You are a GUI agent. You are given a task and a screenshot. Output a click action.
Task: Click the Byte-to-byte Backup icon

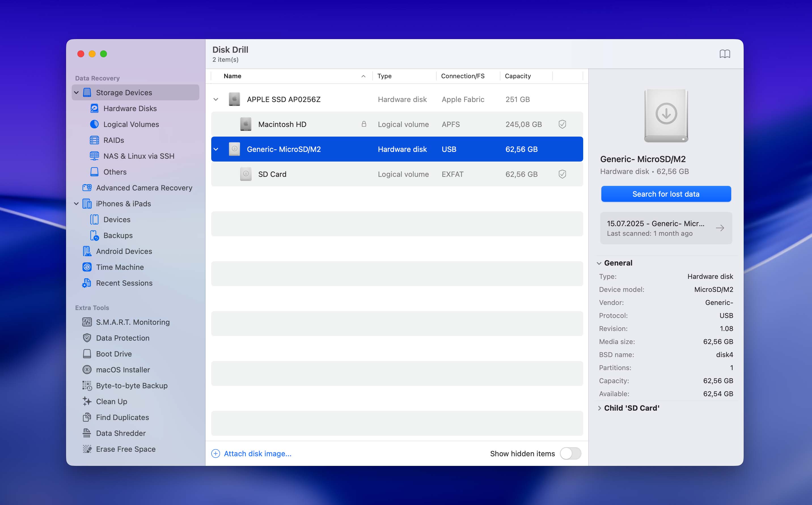coord(87,385)
